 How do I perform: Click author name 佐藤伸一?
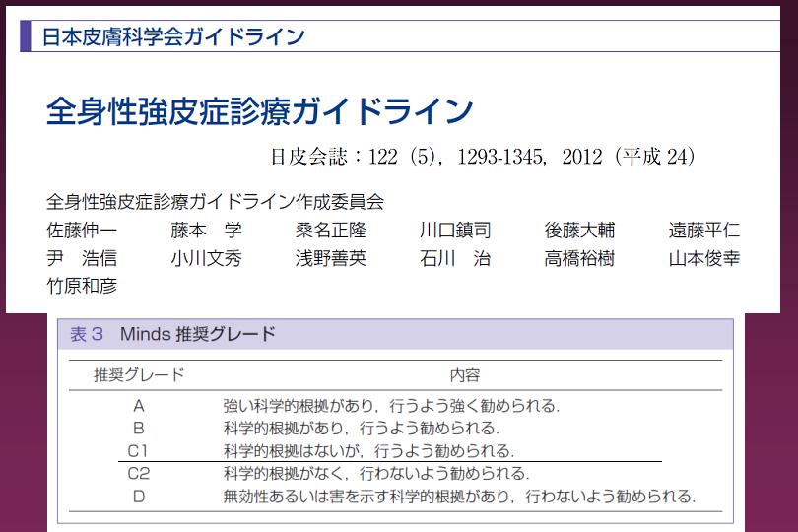coord(82,231)
